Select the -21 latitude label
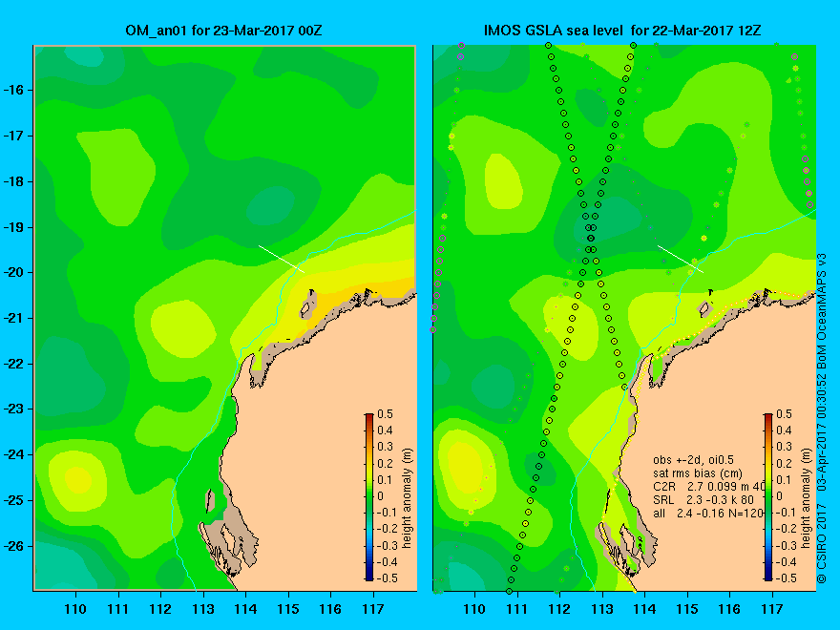The width and height of the screenshot is (840, 630). [12, 318]
